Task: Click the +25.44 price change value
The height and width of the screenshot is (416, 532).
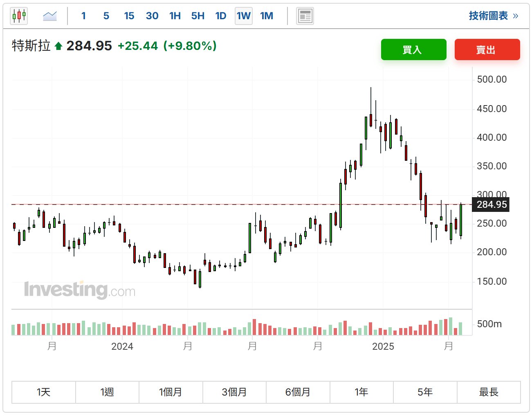Action: (x=138, y=46)
